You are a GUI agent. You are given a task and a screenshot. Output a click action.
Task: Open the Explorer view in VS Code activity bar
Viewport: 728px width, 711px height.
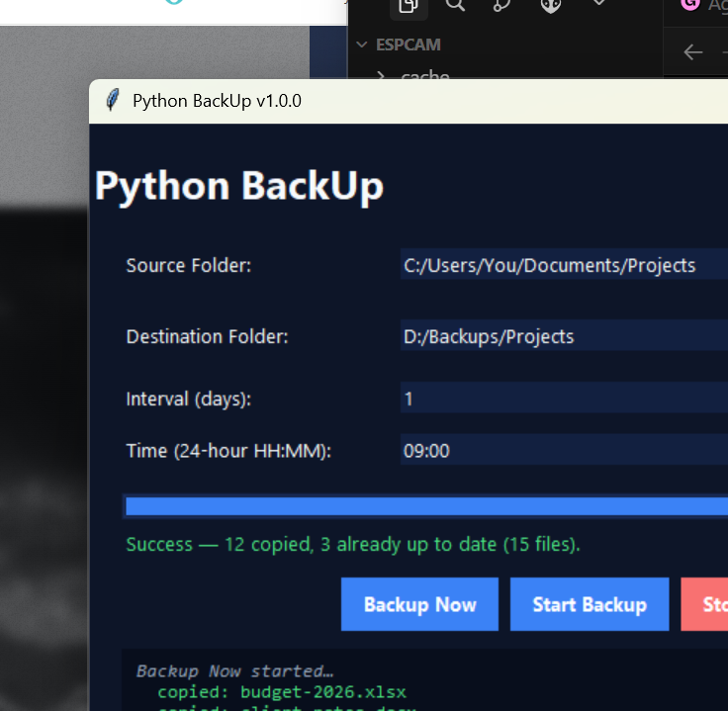pos(409,7)
